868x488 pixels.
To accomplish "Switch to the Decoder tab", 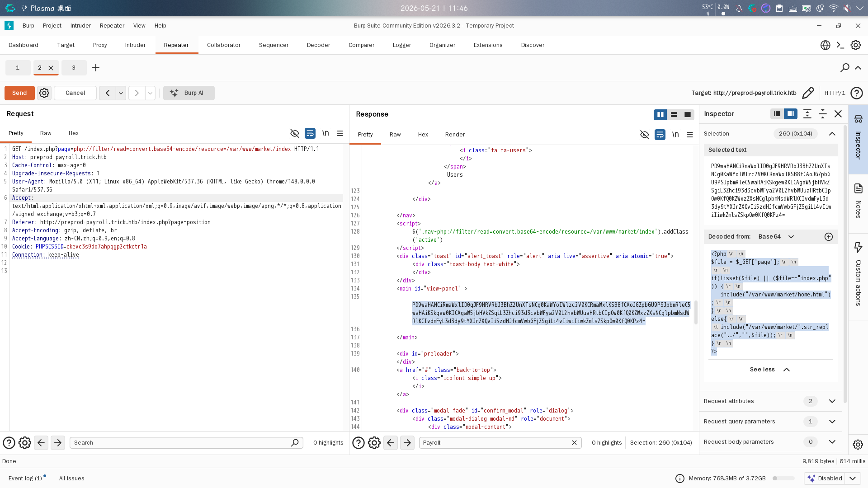I will click(318, 45).
